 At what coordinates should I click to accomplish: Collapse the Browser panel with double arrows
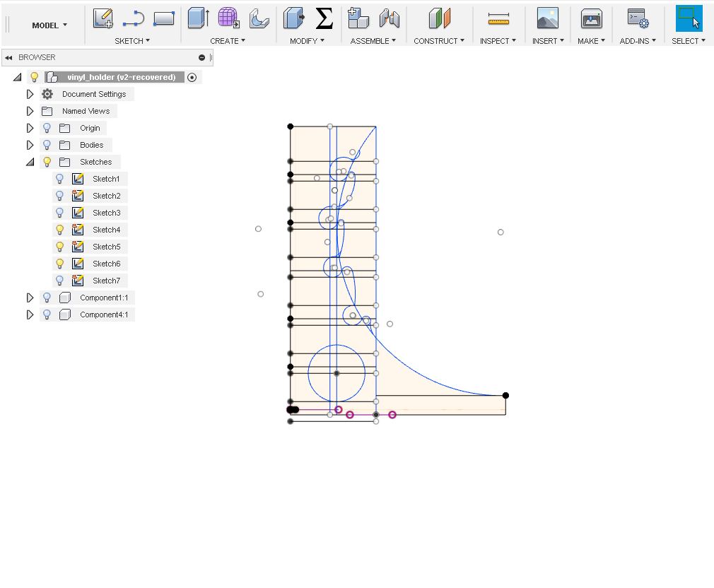pos(8,57)
